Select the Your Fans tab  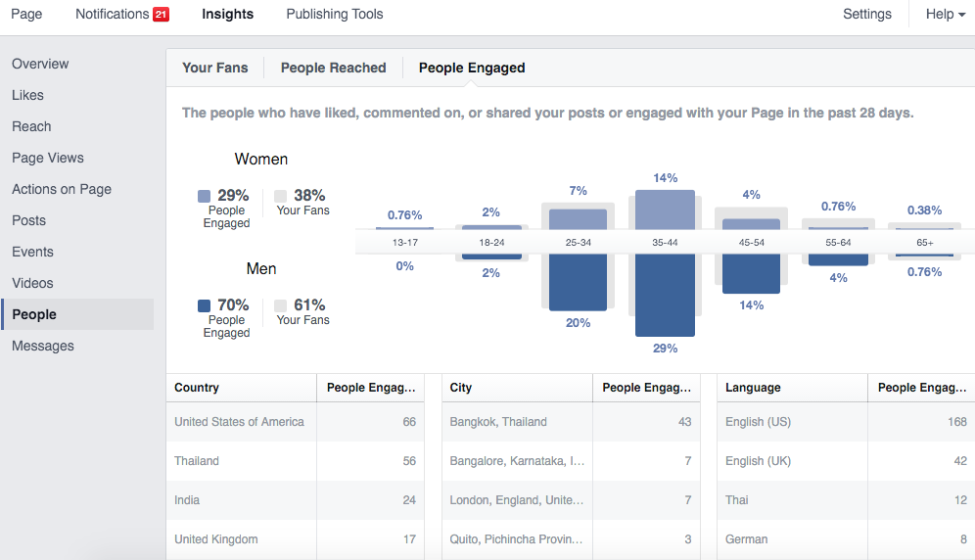pyautogui.click(x=215, y=68)
